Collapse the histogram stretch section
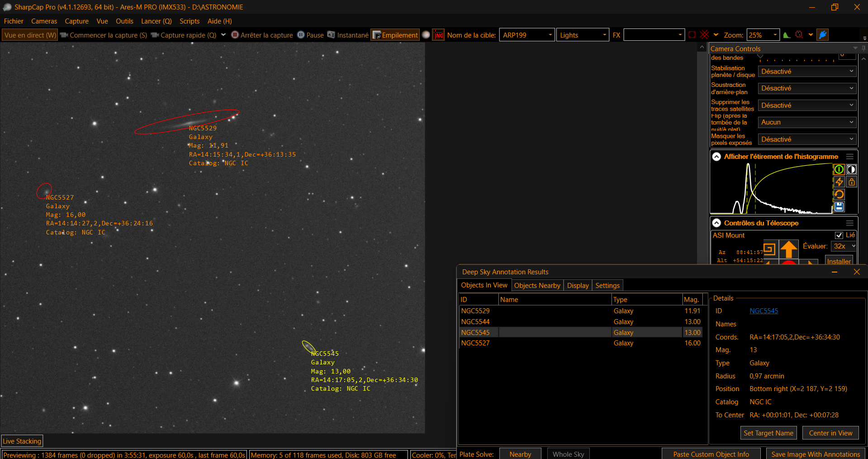The image size is (868, 459). click(716, 157)
